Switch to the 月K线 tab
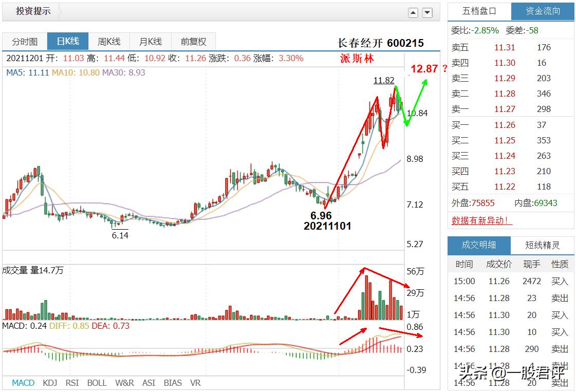Image resolution: width=576 pixels, height=392 pixels. tap(150, 41)
